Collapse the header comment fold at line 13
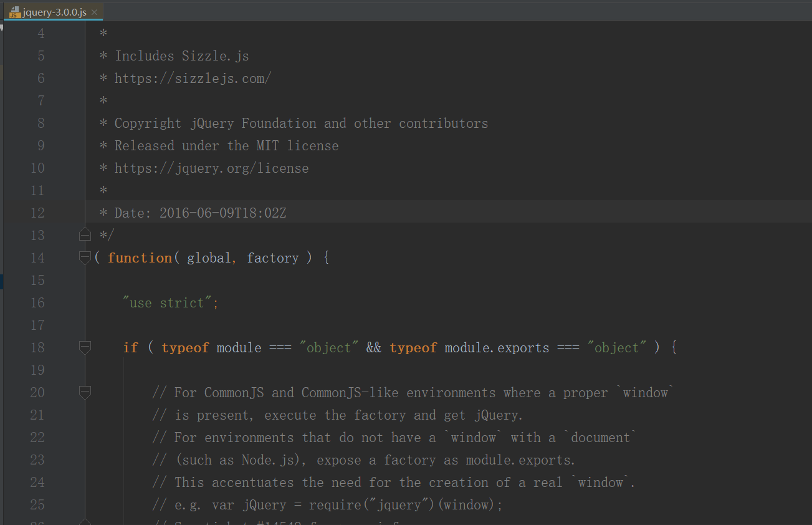 [x=85, y=235]
